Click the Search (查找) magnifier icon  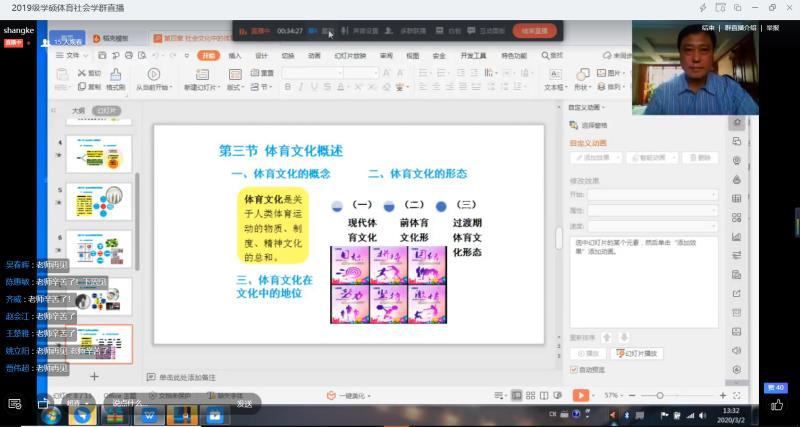click(545, 55)
